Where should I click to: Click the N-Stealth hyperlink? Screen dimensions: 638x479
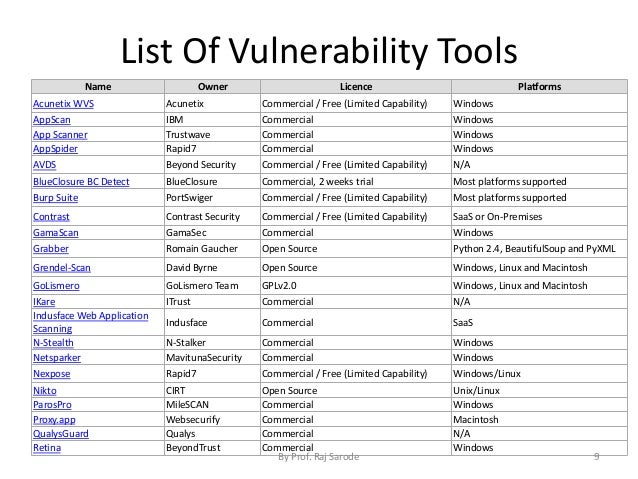tap(53, 343)
